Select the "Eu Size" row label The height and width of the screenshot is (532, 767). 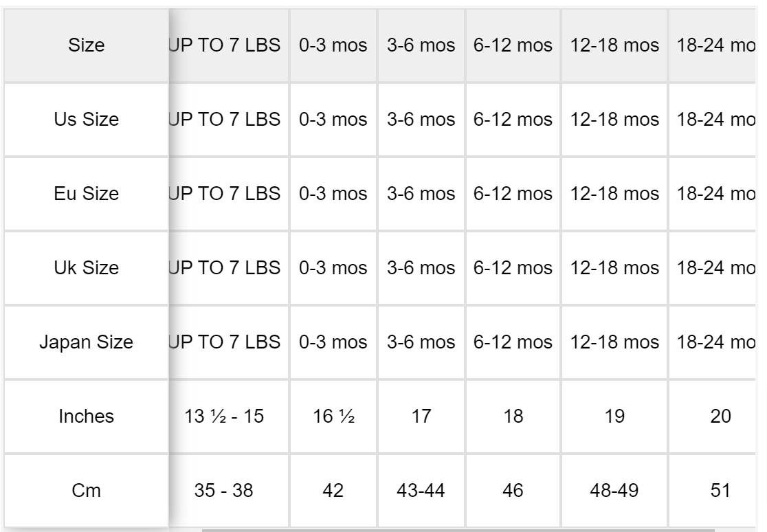point(87,195)
